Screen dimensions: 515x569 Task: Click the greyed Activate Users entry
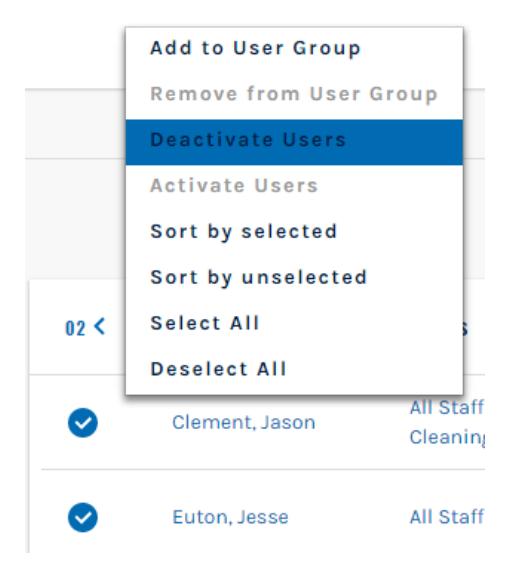tap(294, 186)
